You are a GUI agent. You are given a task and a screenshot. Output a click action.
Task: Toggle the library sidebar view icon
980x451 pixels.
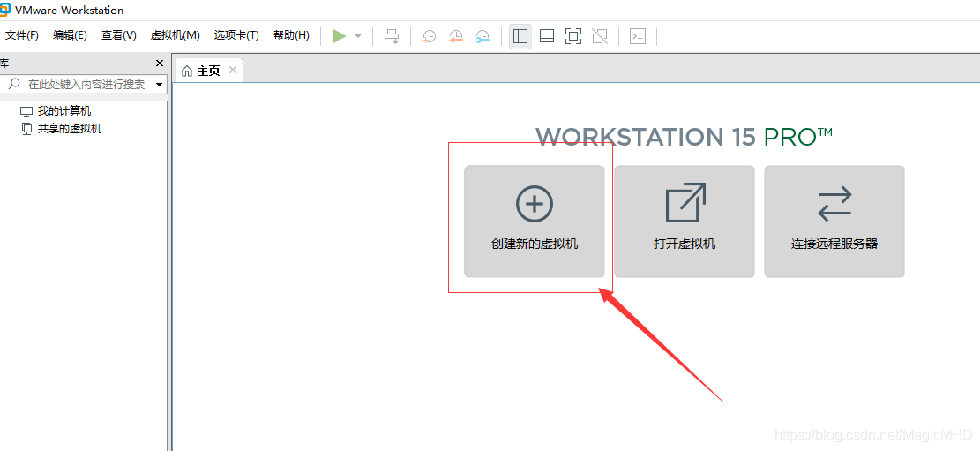(520, 36)
